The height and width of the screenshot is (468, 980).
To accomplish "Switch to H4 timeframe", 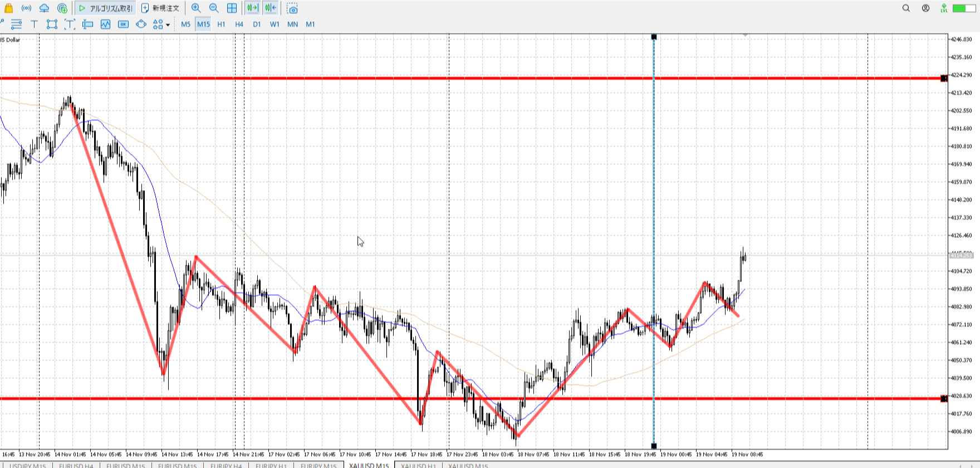I will click(239, 24).
